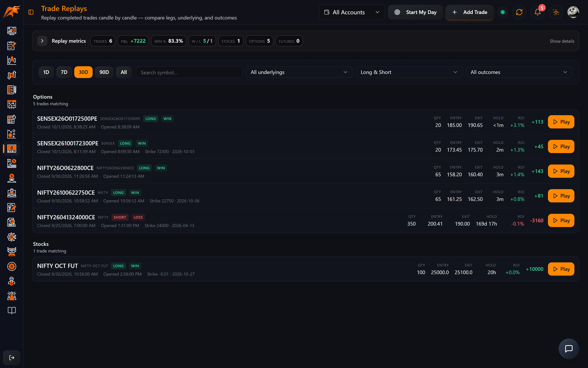Open the checklist with pencil sidebar icon
Image resolution: width=588 pixels, height=368 pixels.
click(x=12, y=90)
